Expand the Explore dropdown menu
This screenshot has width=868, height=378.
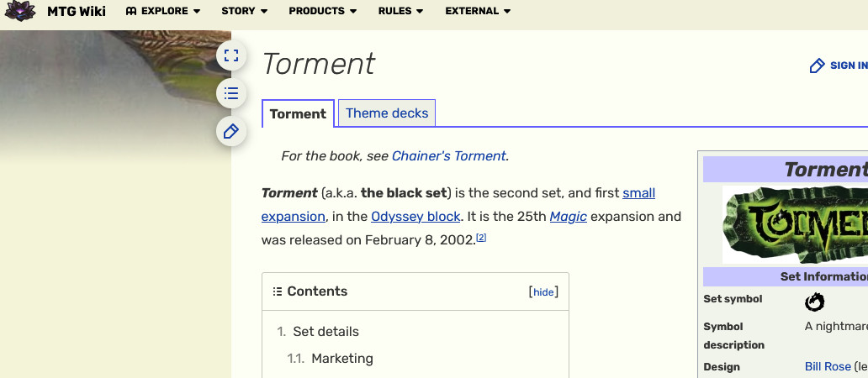pos(163,12)
